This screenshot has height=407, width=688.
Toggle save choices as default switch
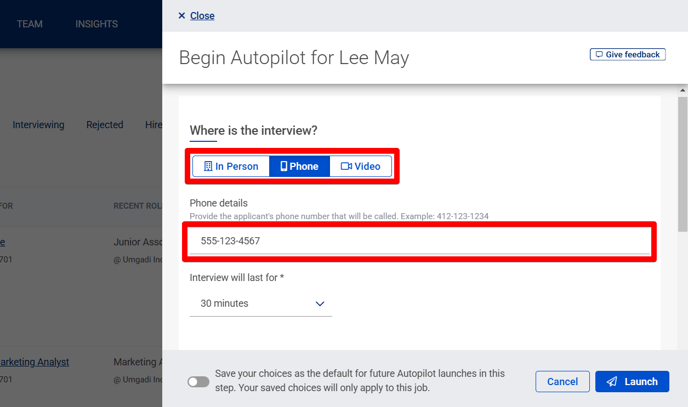coord(198,382)
